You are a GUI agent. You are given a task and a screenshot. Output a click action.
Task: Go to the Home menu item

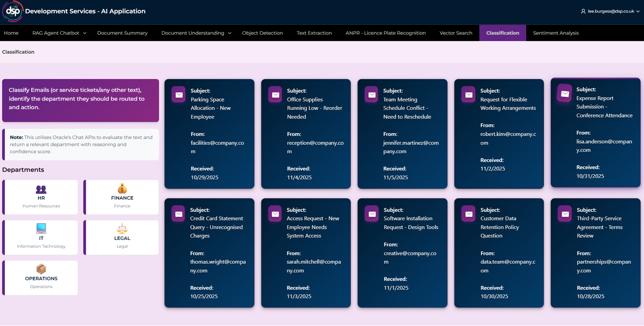[x=11, y=32]
